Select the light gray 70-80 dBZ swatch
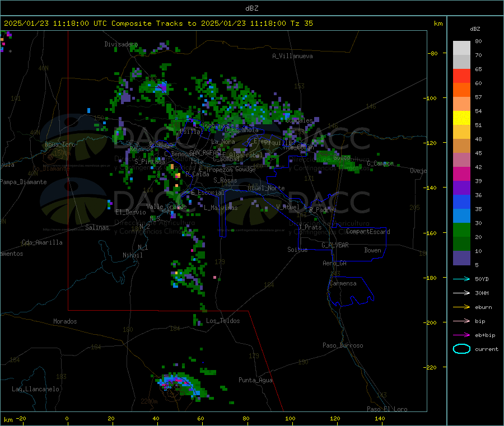Image resolution: width=504 pixels, height=426 pixels. coord(461,48)
